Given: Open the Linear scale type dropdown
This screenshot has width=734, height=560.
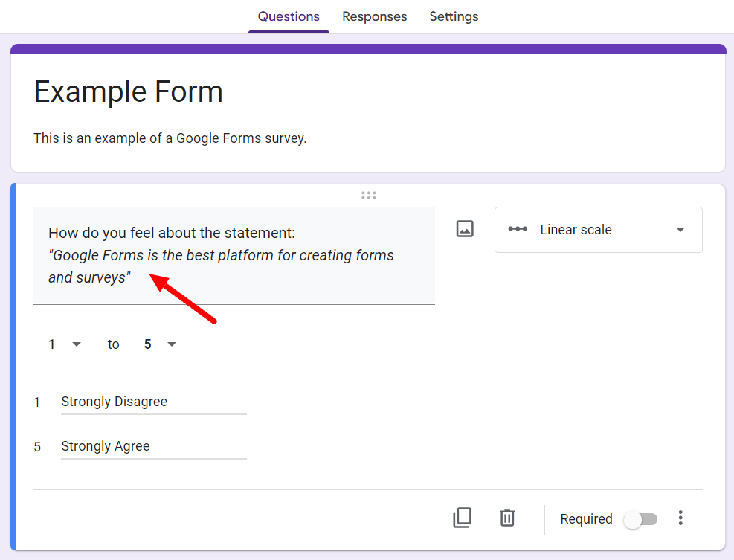Looking at the screenshot, I should pos(598,230).
